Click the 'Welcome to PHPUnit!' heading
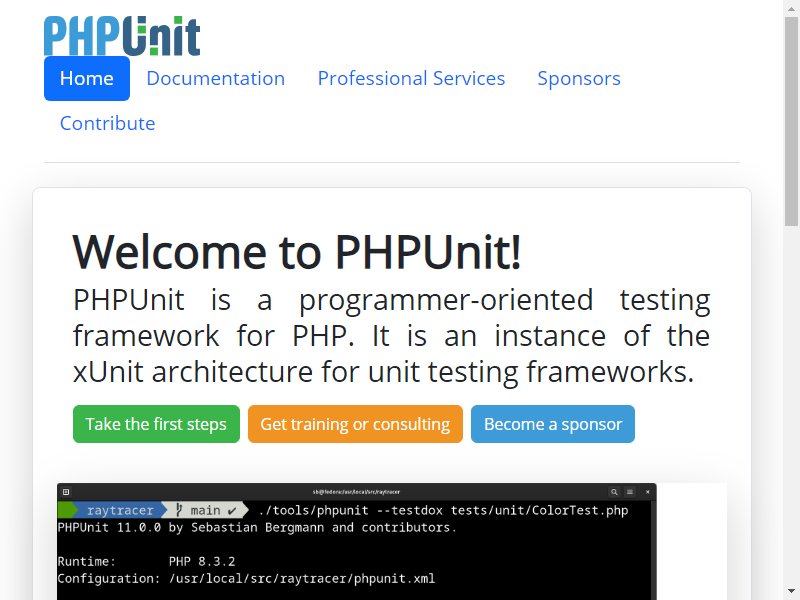The width and height of the screenshot is (800, 600). (x=297, y=252)
